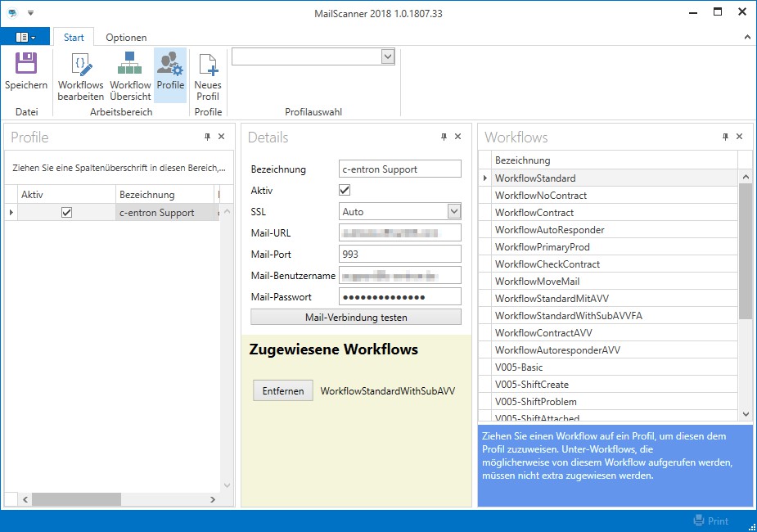Viewport: 757px width, 532px height.
Task: Click the Print icon in status bar
Action: click(x=699, y=521)
